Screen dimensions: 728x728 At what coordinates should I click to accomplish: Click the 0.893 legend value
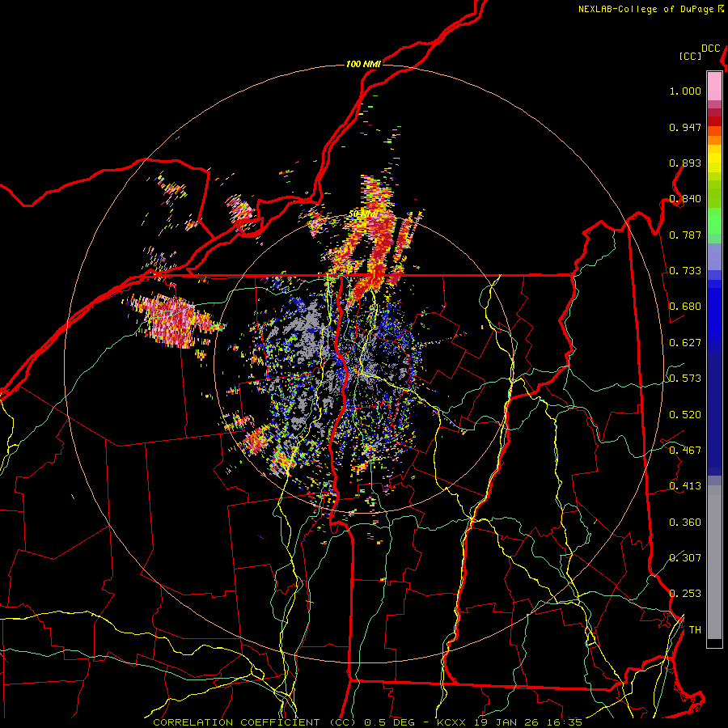point(685,163)
